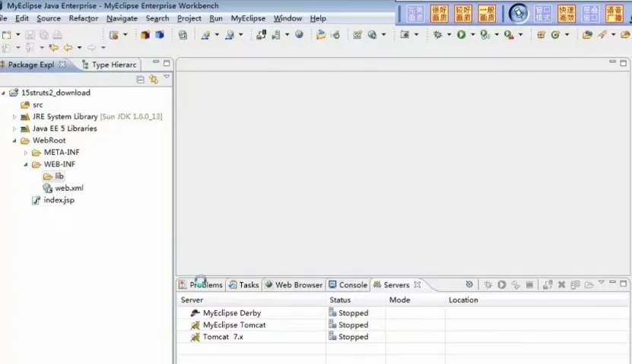Click the green Run button in main toolbar
This screenshot has height=364, width=632.
[x=461, y=35]
